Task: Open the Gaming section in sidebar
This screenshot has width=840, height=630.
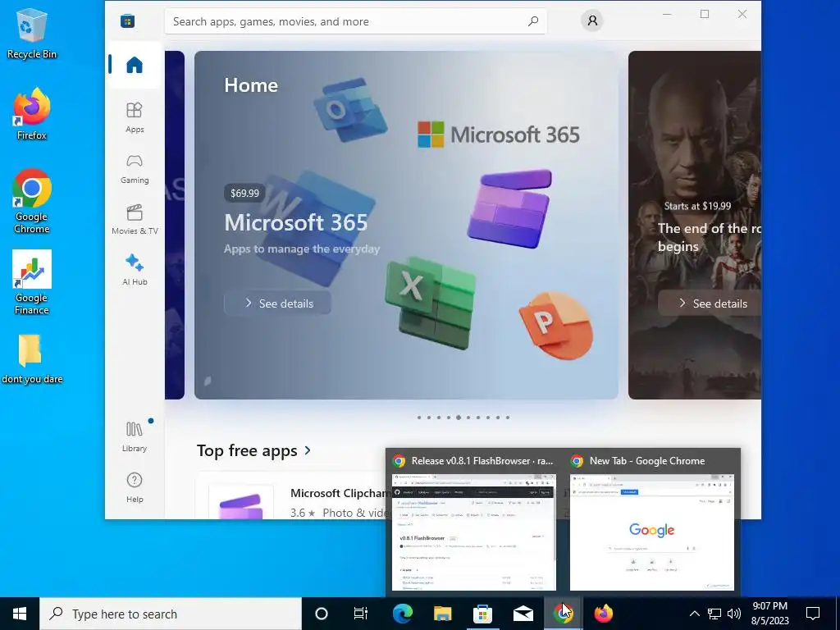Action: tap(135, 169)
